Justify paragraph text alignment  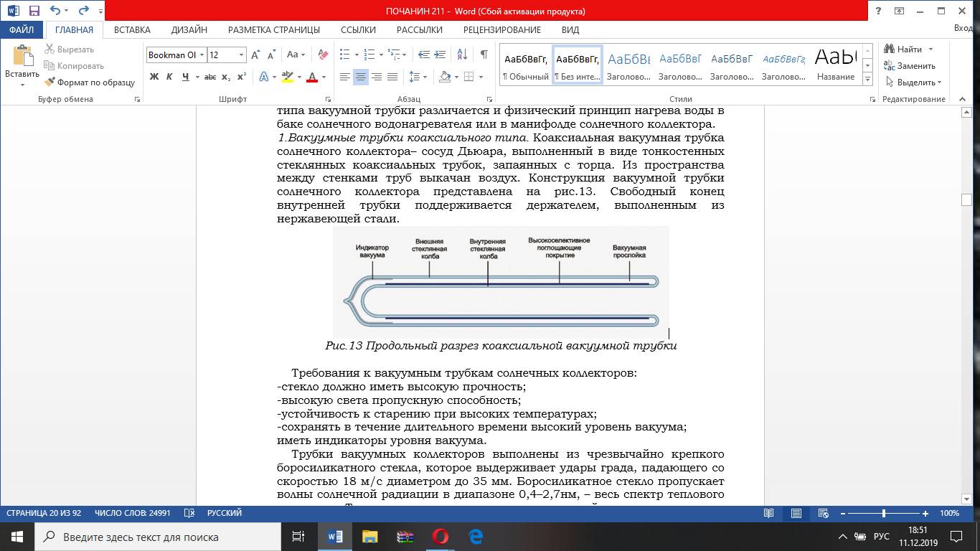(392, 77)
